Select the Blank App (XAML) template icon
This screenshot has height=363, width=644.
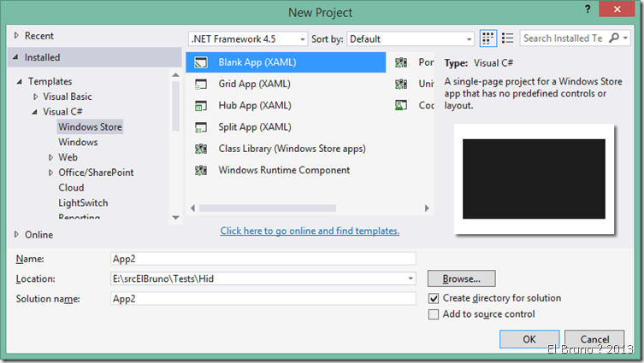pyautogui.click(x=201, y=62)
